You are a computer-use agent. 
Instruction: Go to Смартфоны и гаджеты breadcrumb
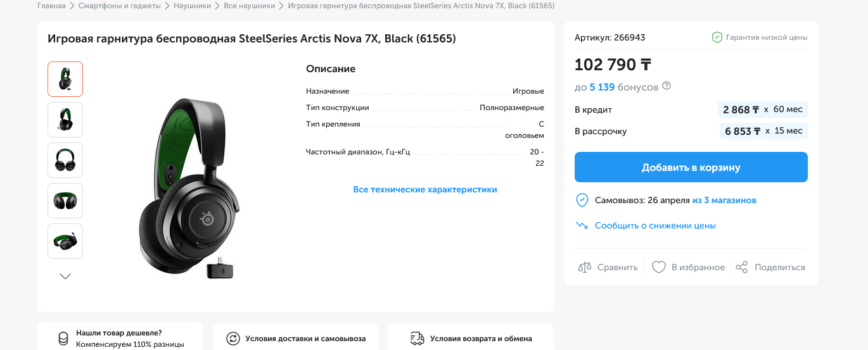(x=120, y=6)
